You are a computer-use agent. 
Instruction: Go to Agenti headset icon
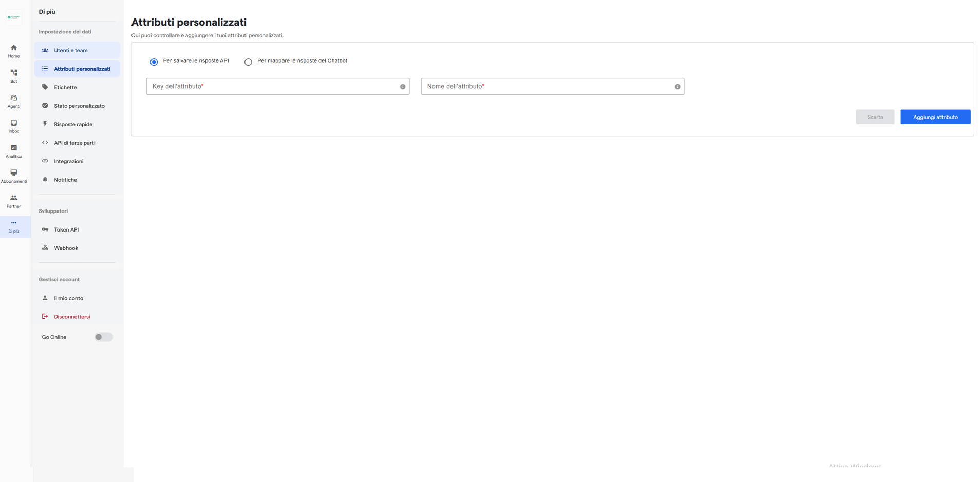tap(14, 98)
